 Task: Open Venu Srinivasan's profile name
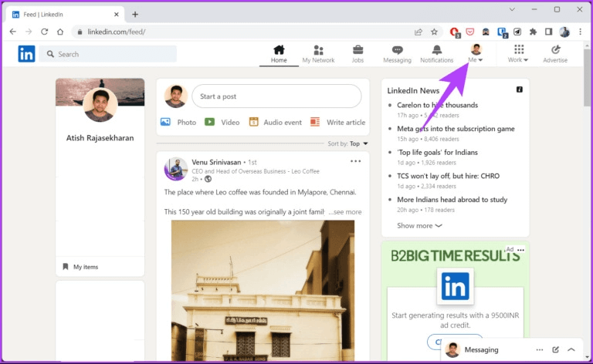click(x=216, y=162)
